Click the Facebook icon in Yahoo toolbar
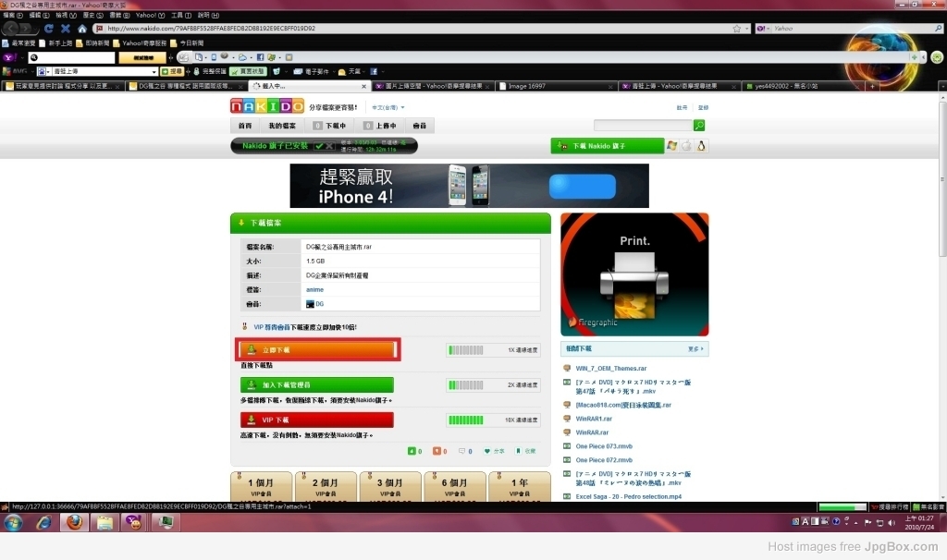 click(x=260, y=57)
